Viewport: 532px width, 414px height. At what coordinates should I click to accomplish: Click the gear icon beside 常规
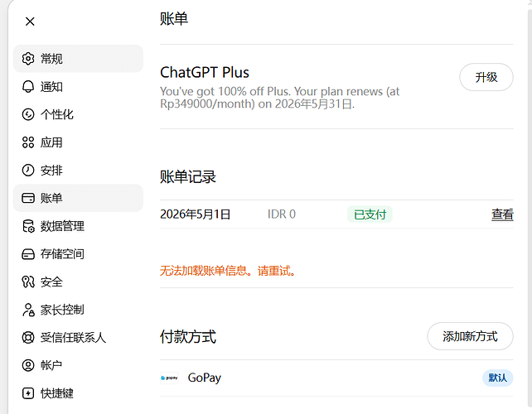[x=28, y=59]
